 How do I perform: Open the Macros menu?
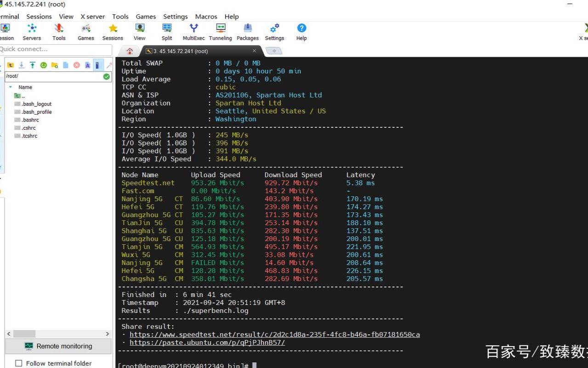[206, 16]
